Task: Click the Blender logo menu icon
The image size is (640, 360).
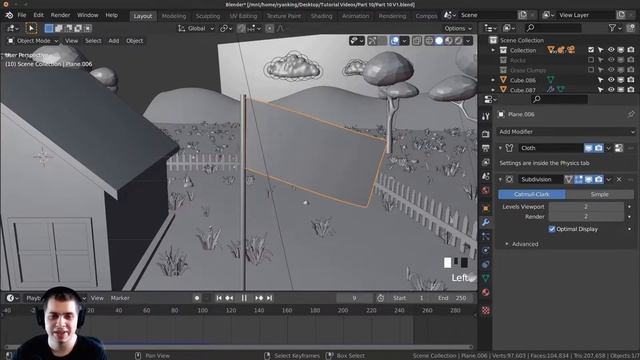Action: click(x=9, y=15)
